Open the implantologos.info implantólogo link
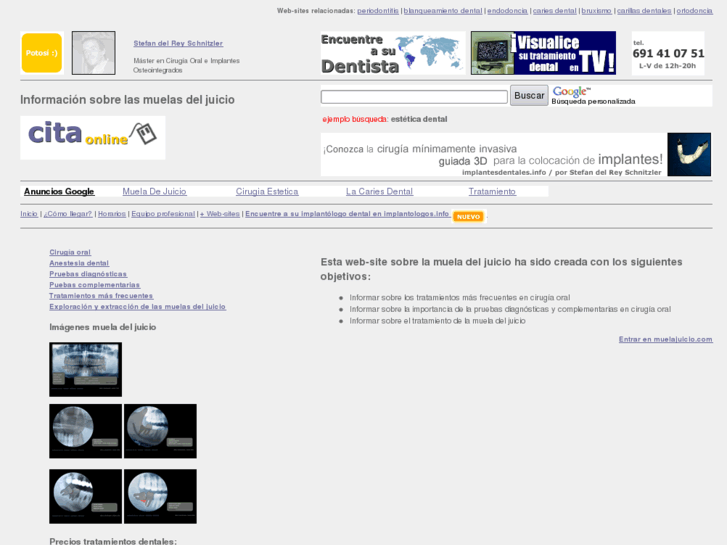Image resolution: width=727 pixels, height=545 pixels. [x=347, y=214]
